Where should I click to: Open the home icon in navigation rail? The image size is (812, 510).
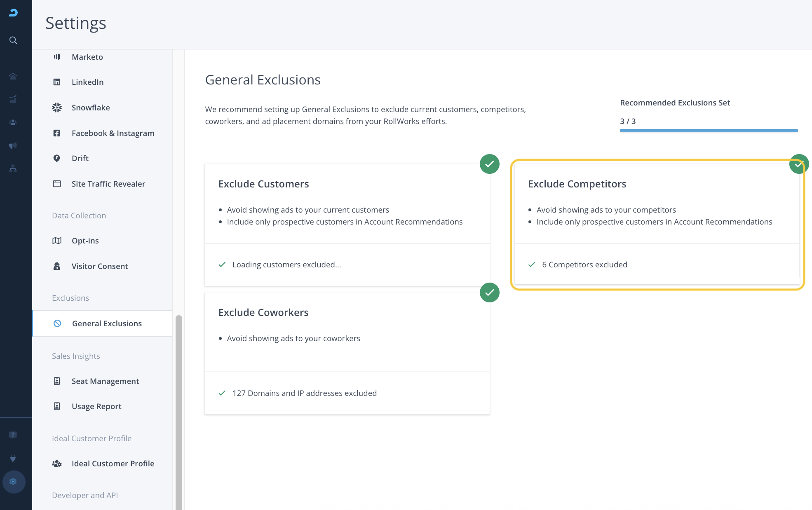[x=13, y=76]
